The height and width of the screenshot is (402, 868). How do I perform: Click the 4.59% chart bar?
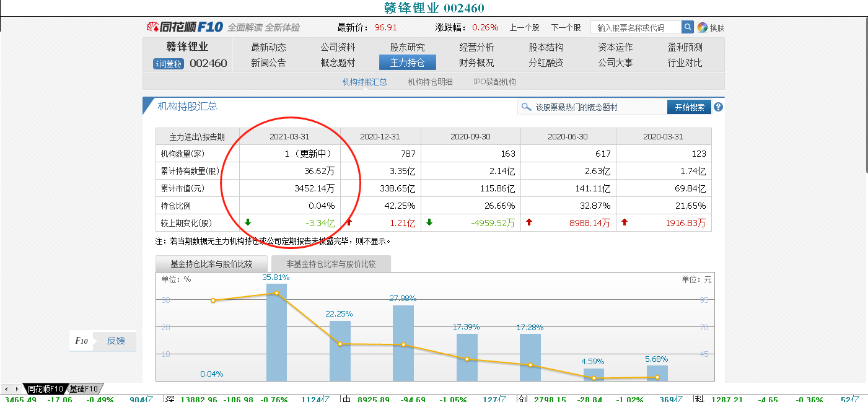click(x=594, y=375)
